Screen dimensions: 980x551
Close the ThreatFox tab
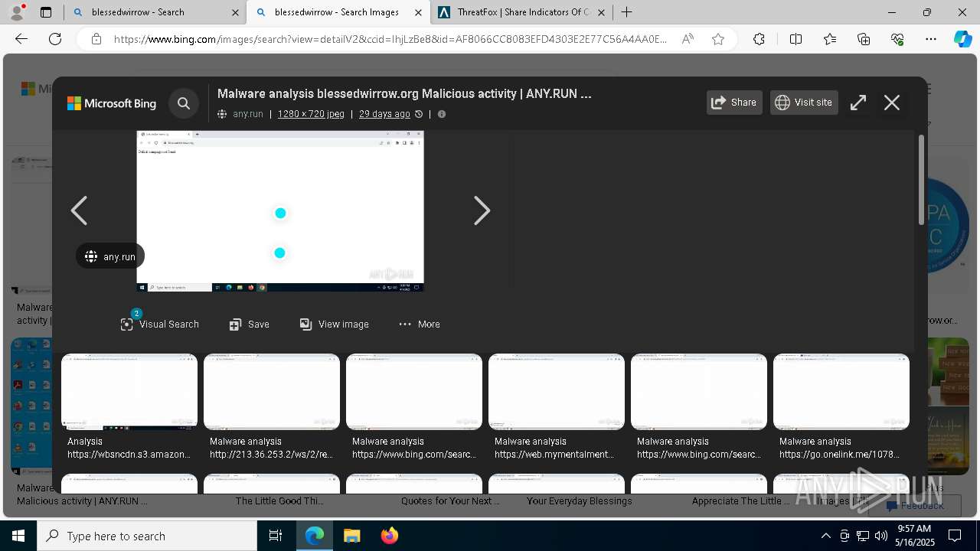point(601,12)
